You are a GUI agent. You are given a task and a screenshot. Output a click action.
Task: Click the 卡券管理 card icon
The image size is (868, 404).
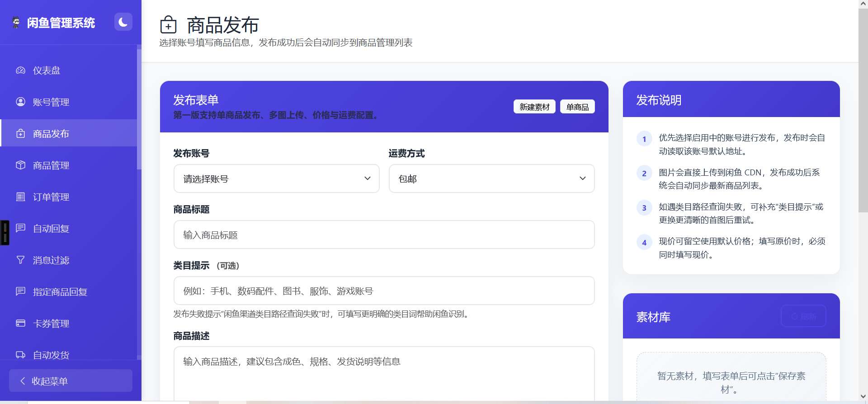[20, 323]
